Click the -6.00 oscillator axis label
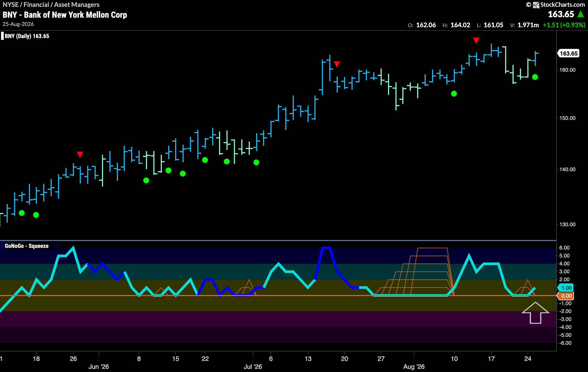Screen dimensions: 588x372 click(565, 343)
